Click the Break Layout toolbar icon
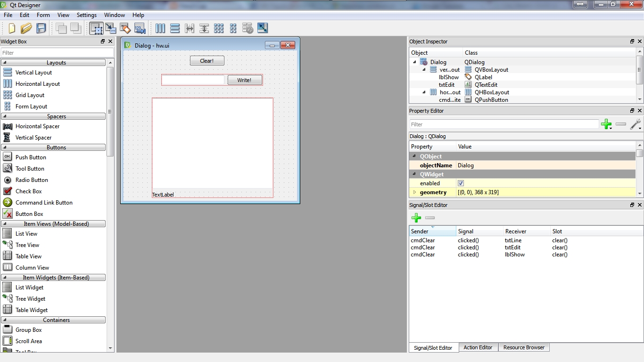This screenshot has height=362, width=644. pyautogui.click(x=248, y=28)
